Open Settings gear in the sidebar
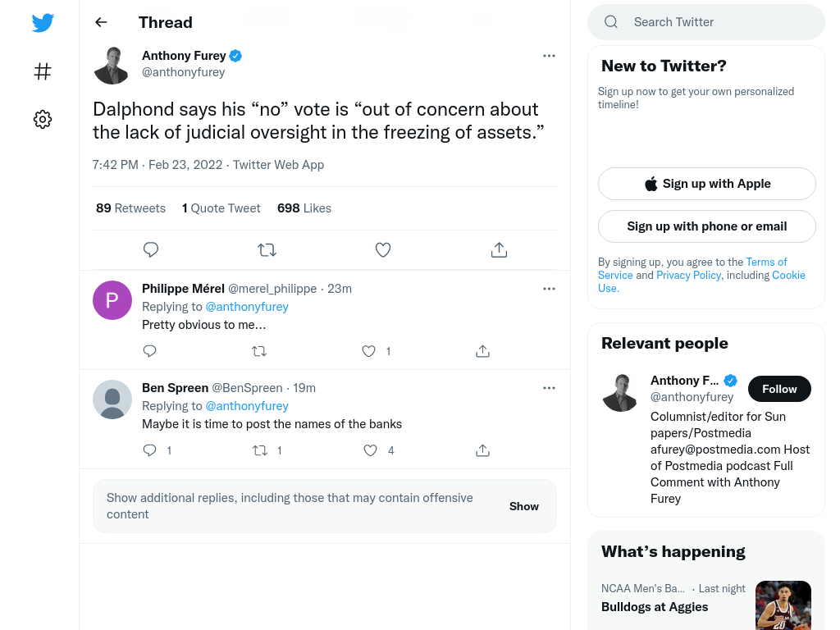The height and width of the screenshot is (630, 840). tap(43, 119)
